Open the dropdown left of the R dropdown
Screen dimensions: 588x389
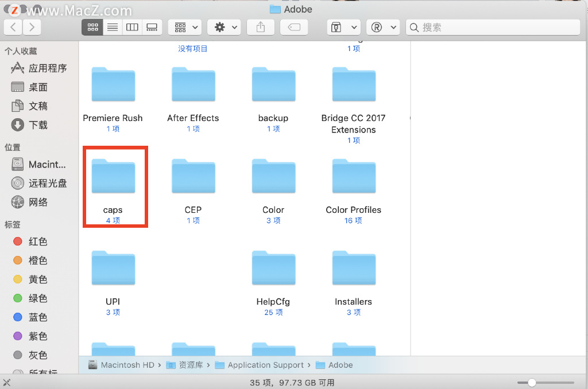tap(344, 27)
